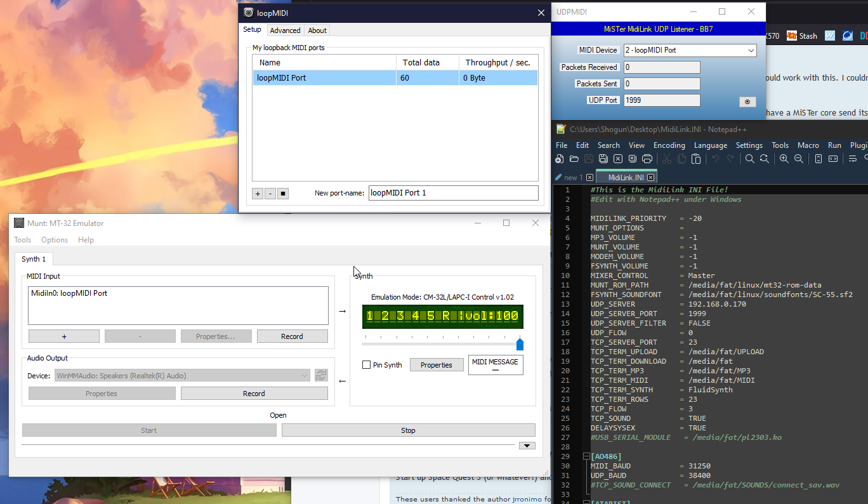Click New file icon in Notepad++ toolbar

[x=560, y=159]
